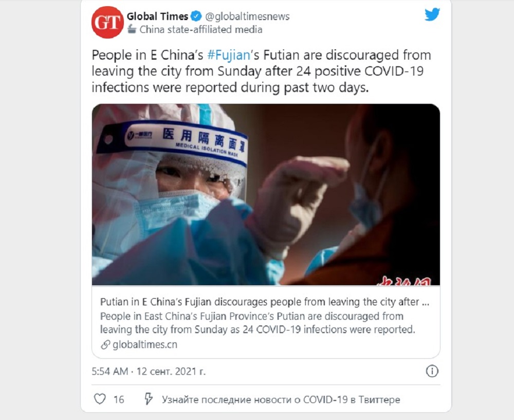Screen dimensions: 514x420
Task: Click the article card description text
Action: tap(258, 323)
